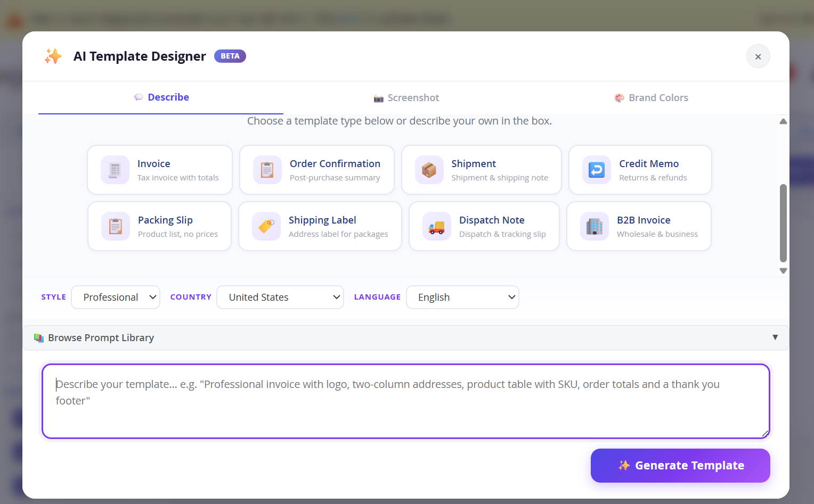The height and width of the screenshot is (504, 814).
Task: Click the "Post-purchase summary" subtitle
Action: 335,178
